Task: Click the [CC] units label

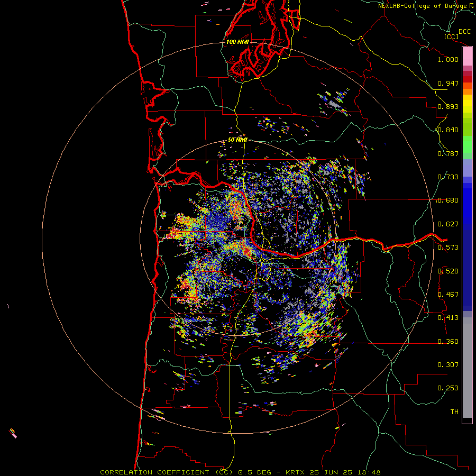Action: coord(451,36)
